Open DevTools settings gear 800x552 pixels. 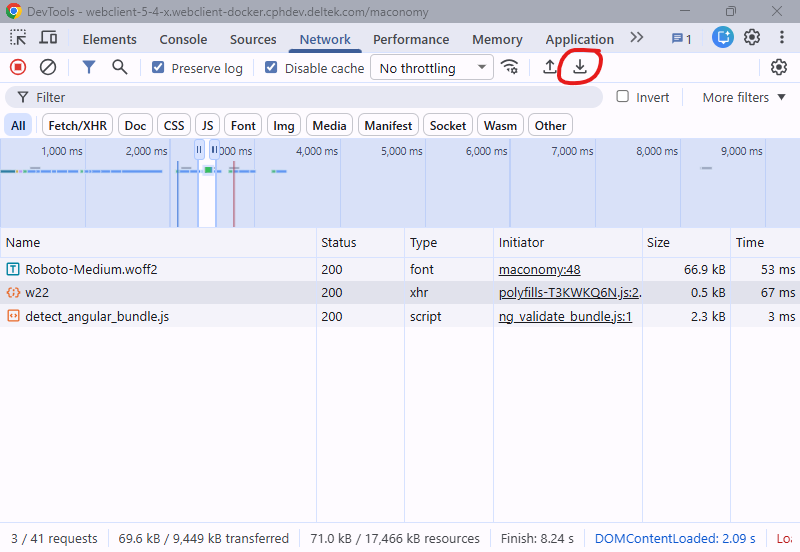(752, 37)
